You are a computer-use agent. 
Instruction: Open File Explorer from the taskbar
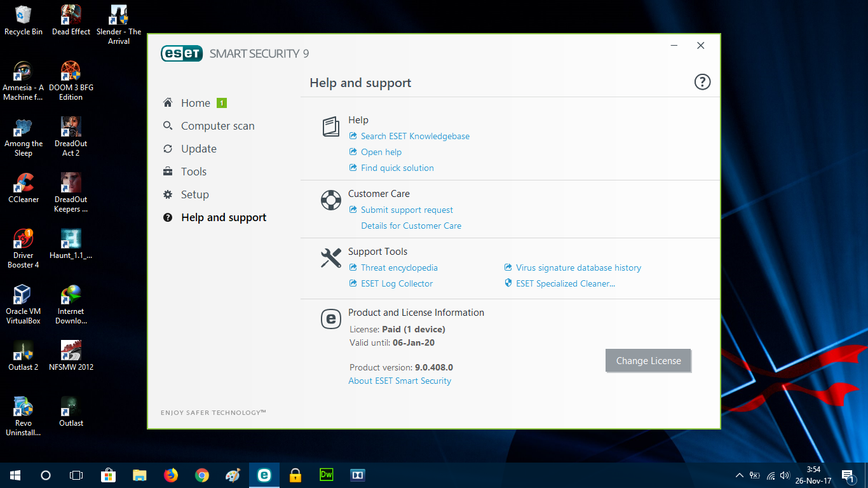140,475
